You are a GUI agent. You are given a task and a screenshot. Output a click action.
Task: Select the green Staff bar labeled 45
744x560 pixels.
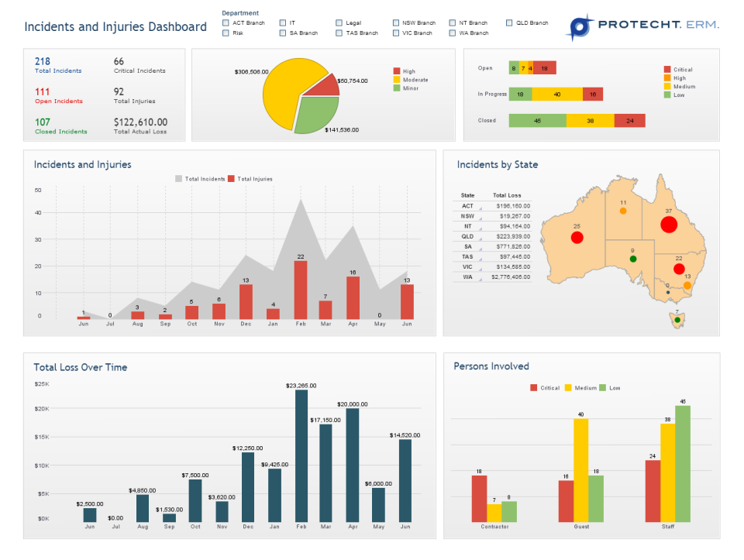(683, 464)
